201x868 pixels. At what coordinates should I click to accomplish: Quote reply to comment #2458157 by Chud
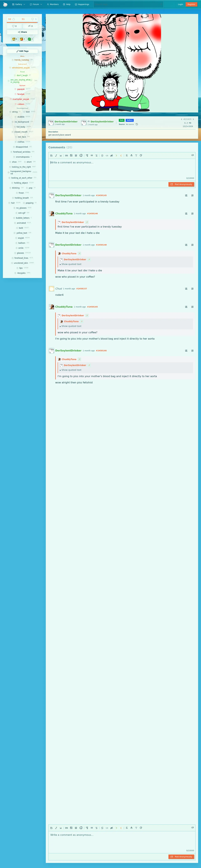tap(193, 289)
